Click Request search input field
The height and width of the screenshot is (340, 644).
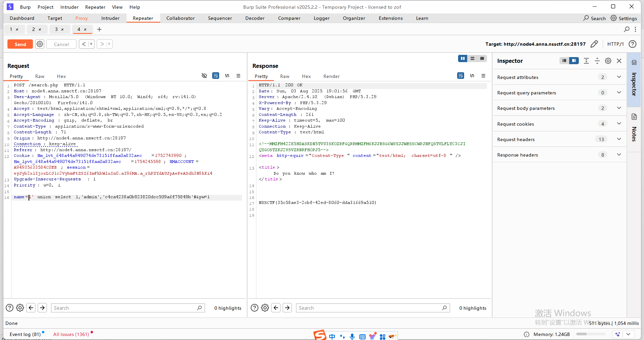pos(128,308)
